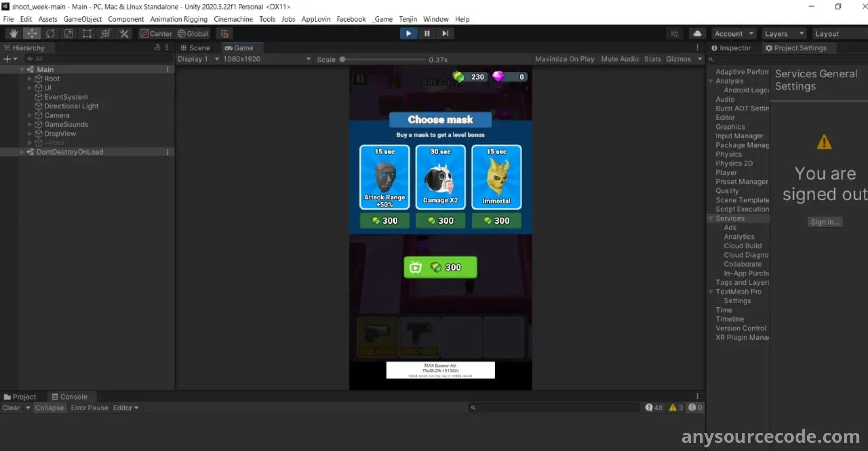Buy the Damage X2 mask for 300
Viewport: 868px width, 451px height.
(440, 221)
